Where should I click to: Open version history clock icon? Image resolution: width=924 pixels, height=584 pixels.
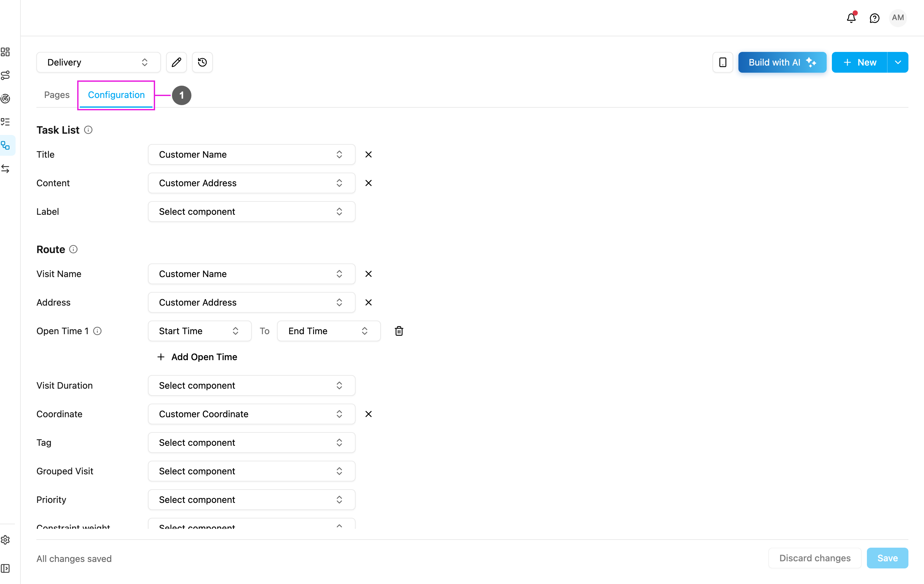click(x=202, y=62)
